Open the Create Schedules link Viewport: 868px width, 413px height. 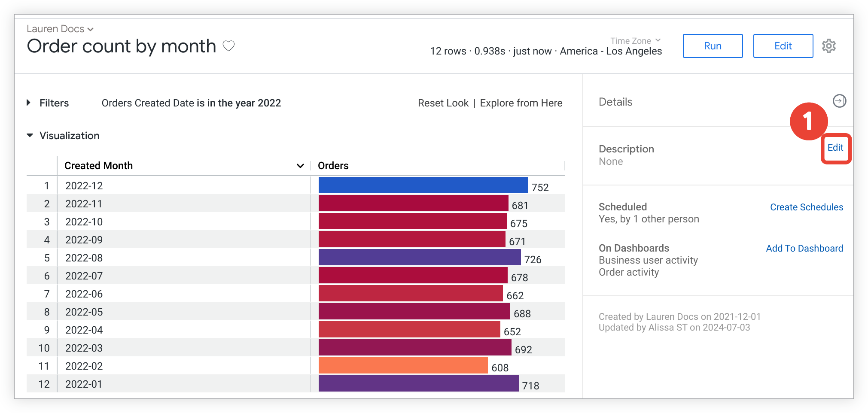coord(806,207)
